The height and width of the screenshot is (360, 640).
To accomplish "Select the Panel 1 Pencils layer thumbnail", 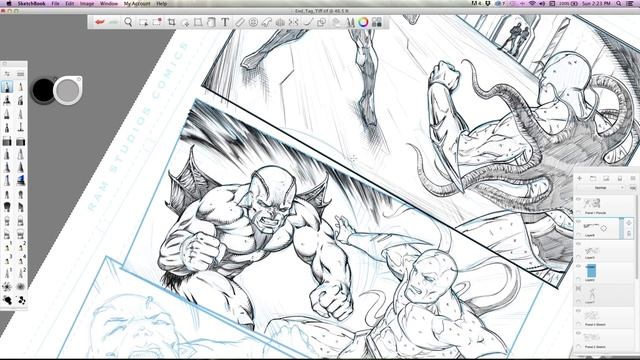I will (592, 203).
